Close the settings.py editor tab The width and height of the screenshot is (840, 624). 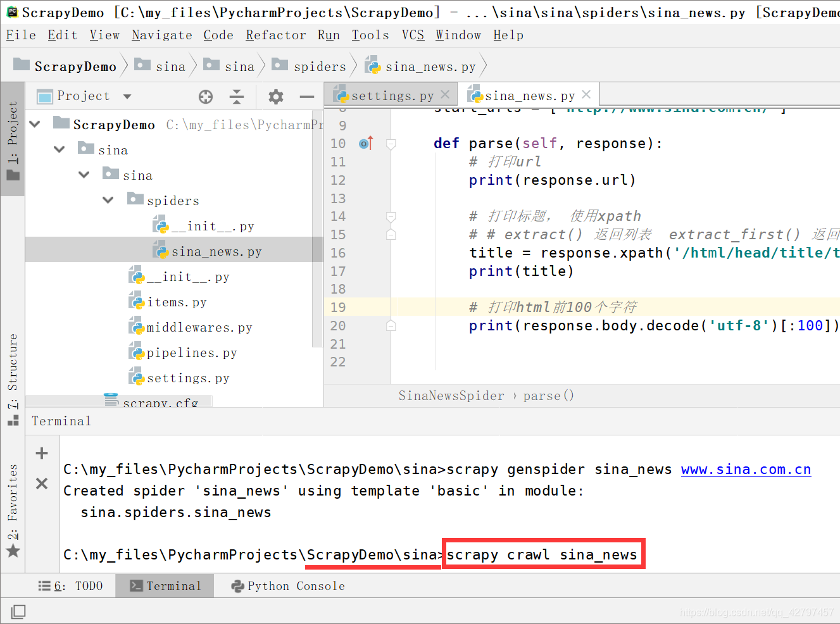pyautogui.click(x=445, y=94)
